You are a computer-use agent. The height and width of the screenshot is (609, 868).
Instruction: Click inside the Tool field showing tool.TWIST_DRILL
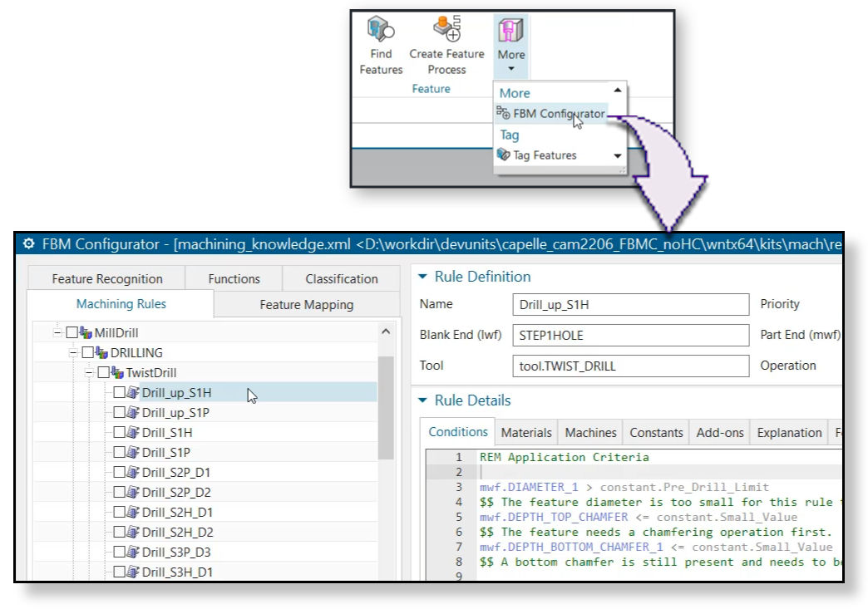click(629, 366)
